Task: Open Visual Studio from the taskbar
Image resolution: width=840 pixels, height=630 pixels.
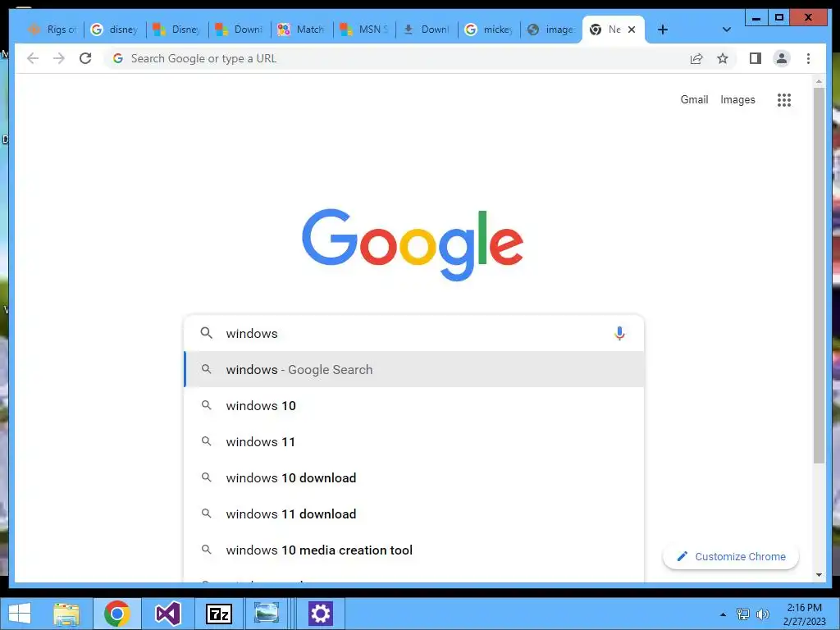Action: point(167,614)
